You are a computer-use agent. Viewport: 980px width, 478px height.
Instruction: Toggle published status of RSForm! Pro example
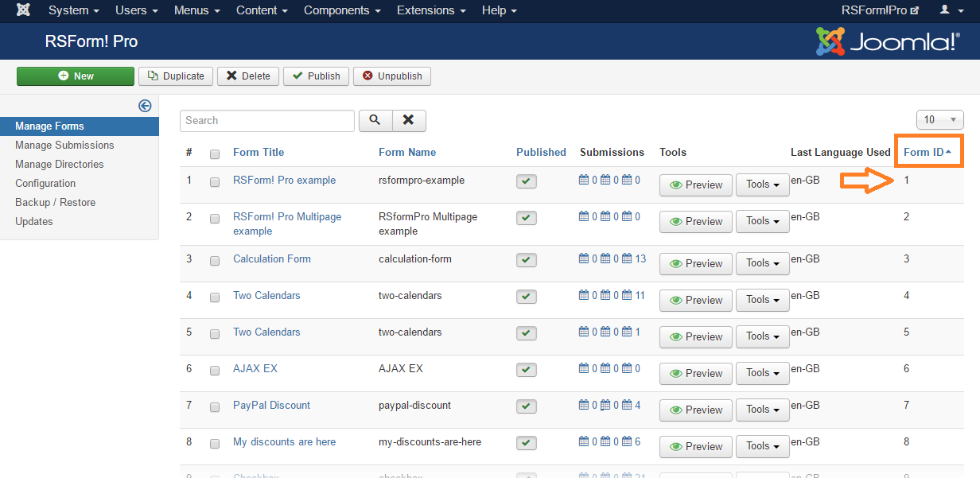click(527, 181)
